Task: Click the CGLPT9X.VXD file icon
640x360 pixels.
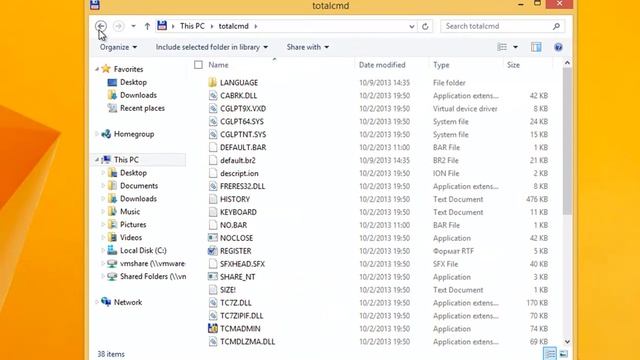Action: [213, 109]
